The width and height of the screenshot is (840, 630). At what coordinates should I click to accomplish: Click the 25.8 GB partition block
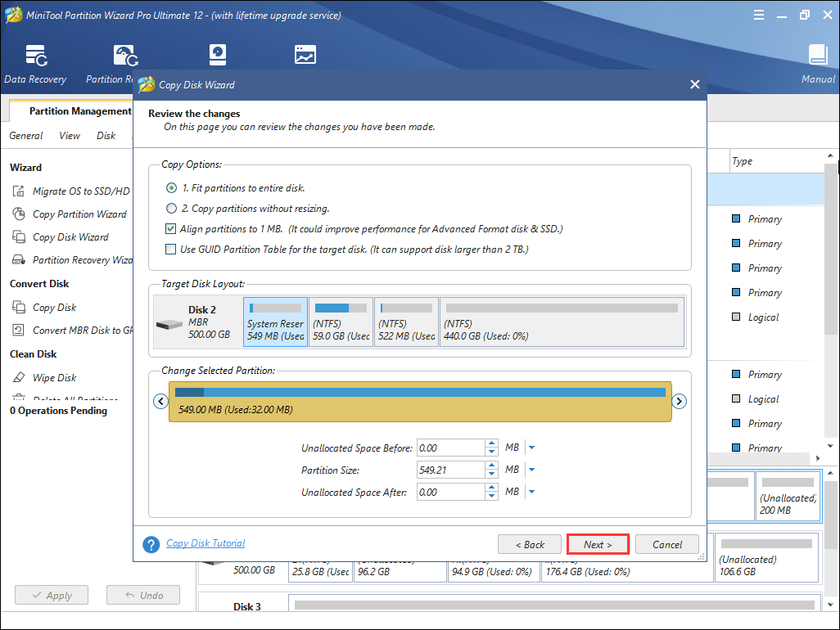(320, 570)
